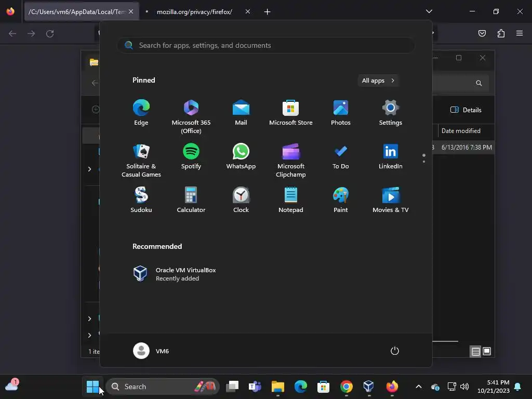Open the VM6 user account menu

(151, 351)
